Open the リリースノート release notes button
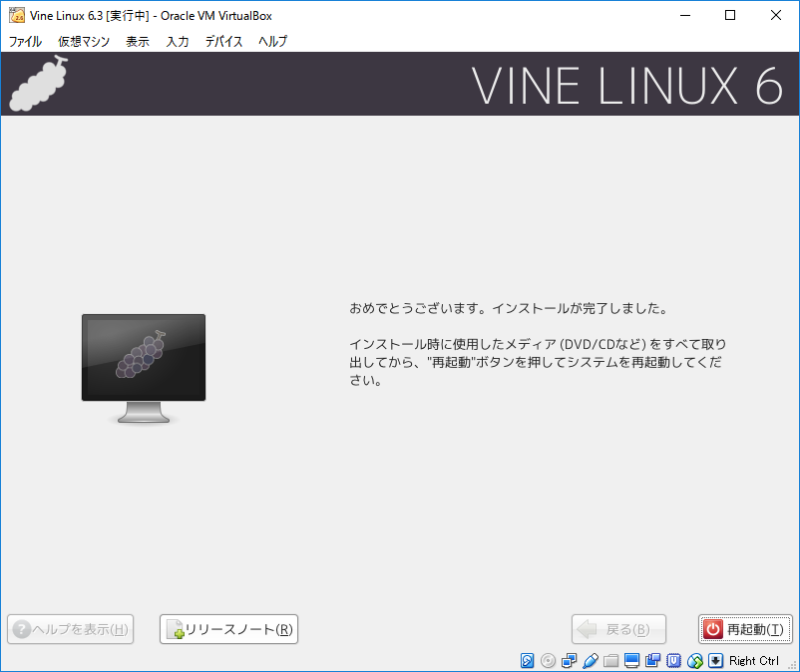The height and width of the screenshot is (672, 800). coord(229,629)
